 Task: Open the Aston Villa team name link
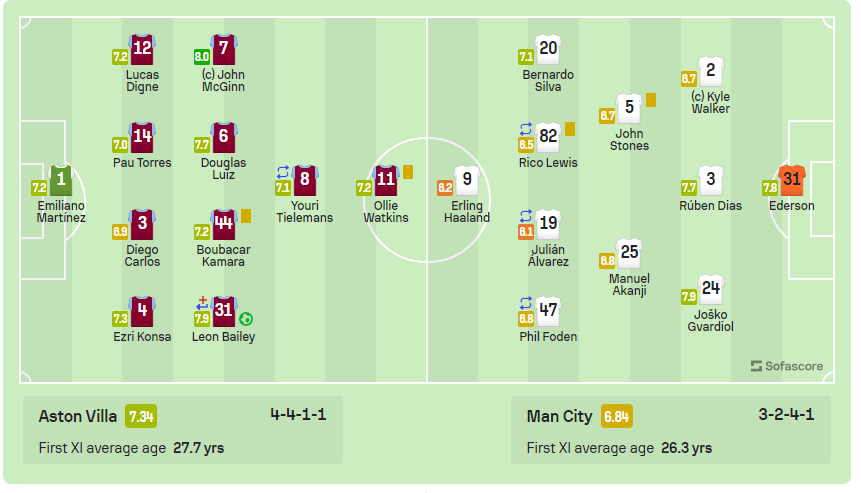click(78, 417)
